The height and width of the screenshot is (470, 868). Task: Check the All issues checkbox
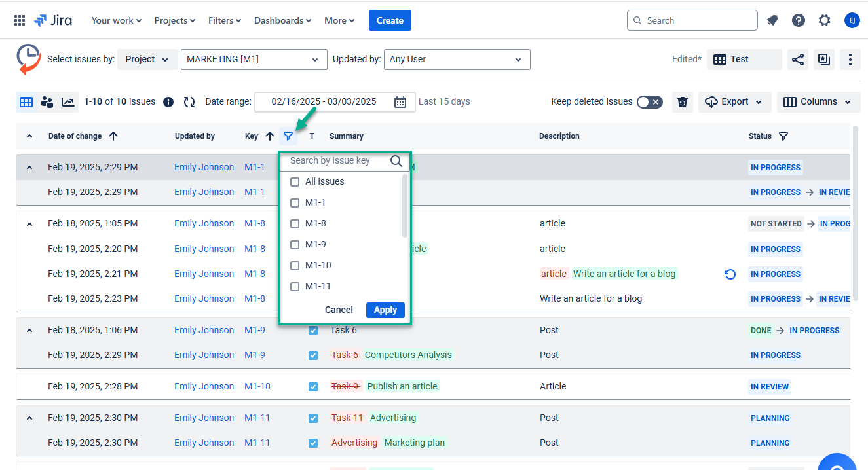295,182
